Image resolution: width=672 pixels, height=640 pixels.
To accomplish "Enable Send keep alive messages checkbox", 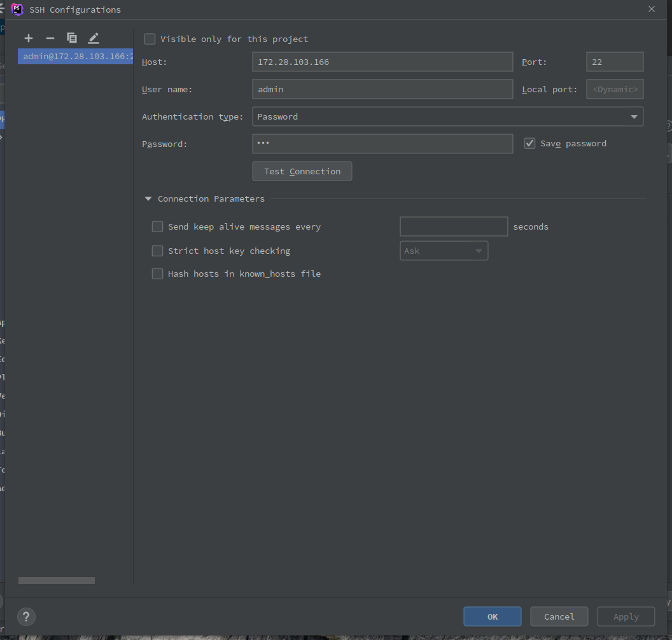I will [x=158, y=227].
